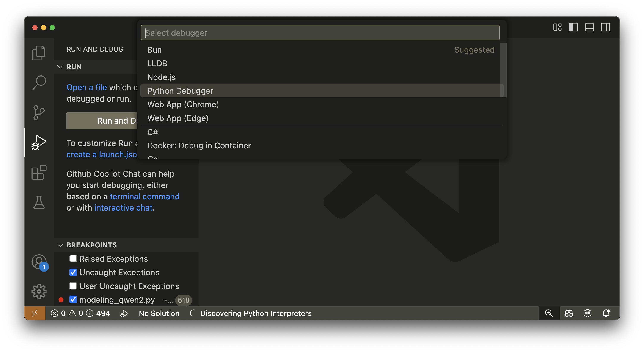
Task: Open the Manage gear icon
Action: point(39,291)
